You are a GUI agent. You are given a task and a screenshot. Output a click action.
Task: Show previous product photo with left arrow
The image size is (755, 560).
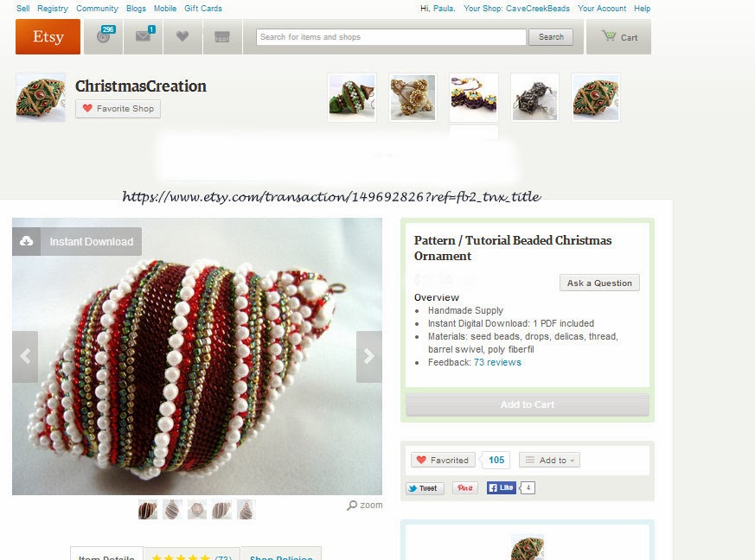coord(25,357)
